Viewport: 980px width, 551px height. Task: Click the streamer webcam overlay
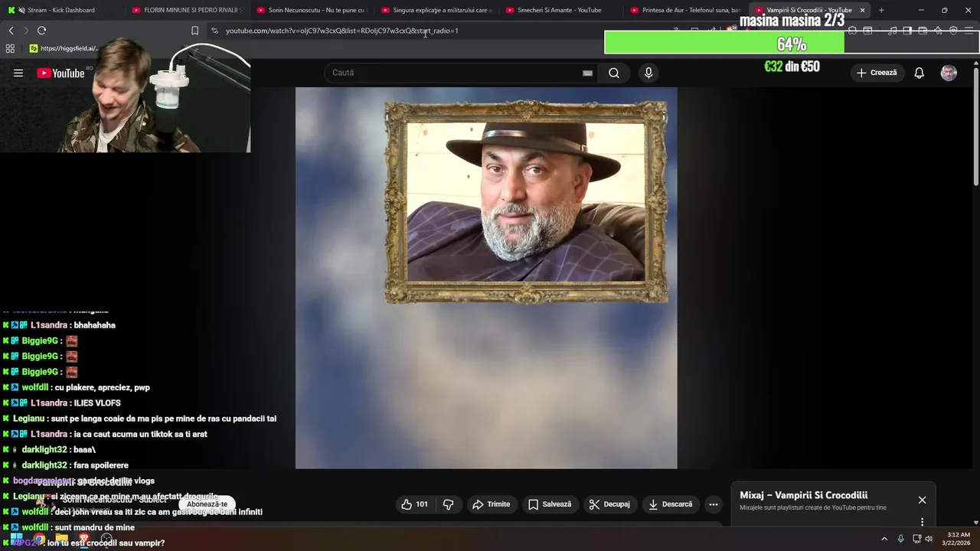point(126,96)
